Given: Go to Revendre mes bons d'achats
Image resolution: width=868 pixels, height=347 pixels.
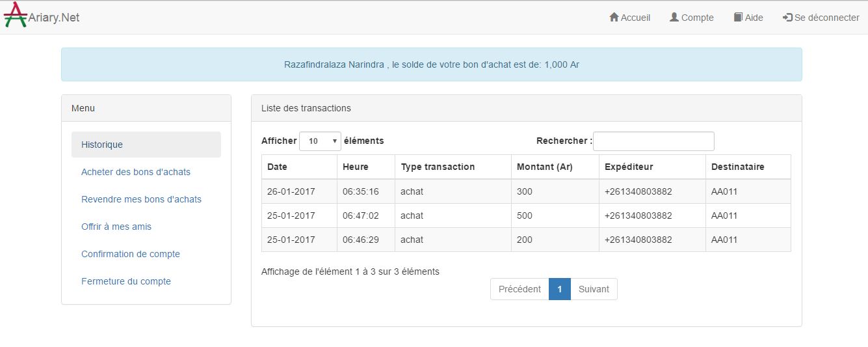Looking at the screenshot, I should [x=141, y=199].
